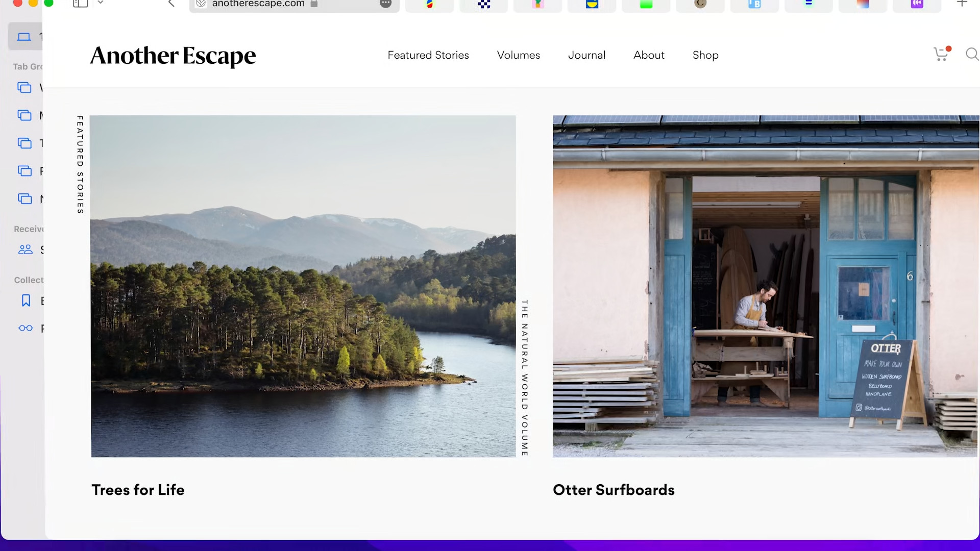Open the Shared with You section in sidebar

pyautogui.click(x=25, y=249)
